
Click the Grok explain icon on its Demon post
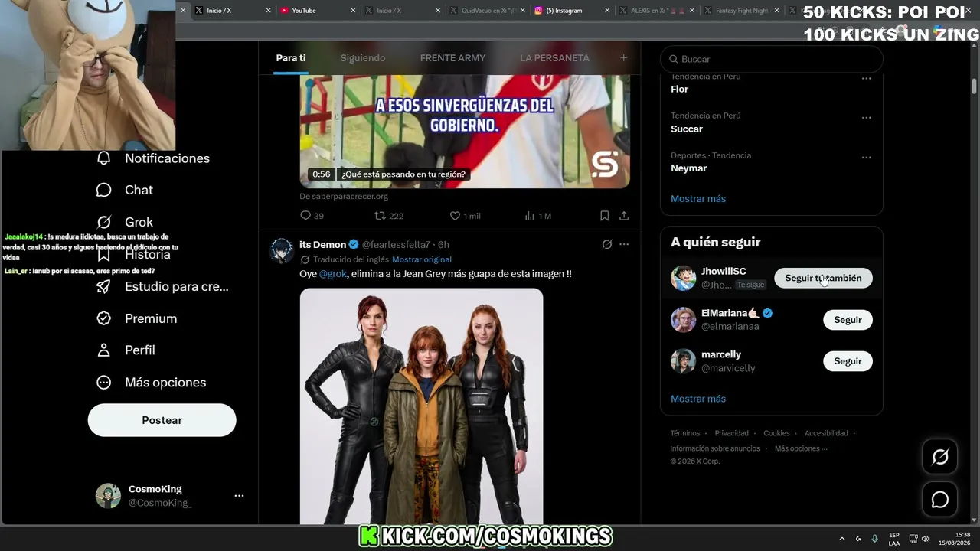tap(607, 244)
